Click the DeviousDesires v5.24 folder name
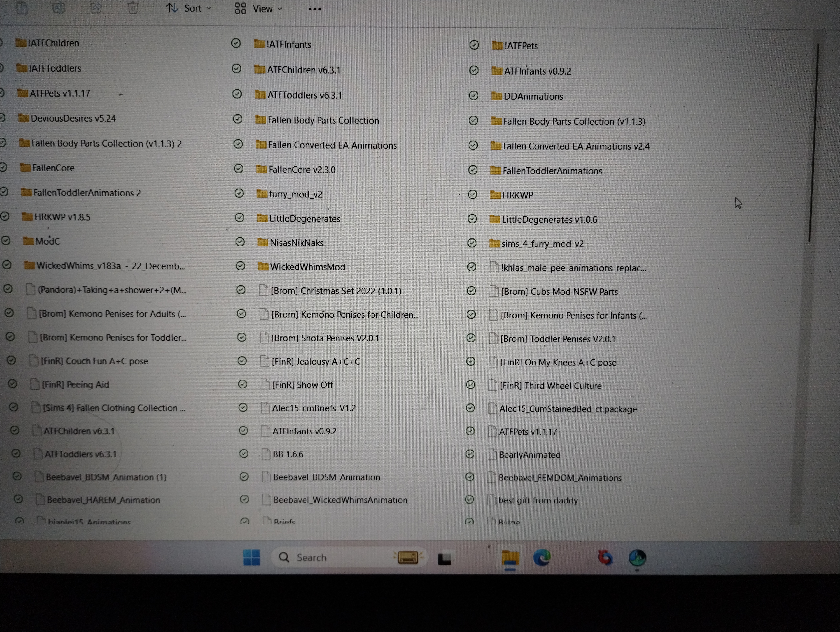This screenshot has width=840, height=632. (73, 118)
